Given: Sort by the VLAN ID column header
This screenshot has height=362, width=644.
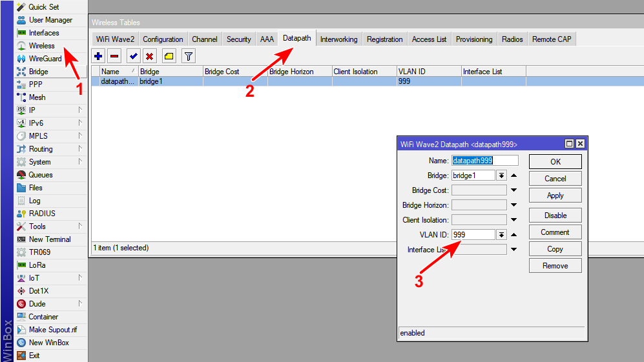Looking at the screenshot, I should 429,72.
